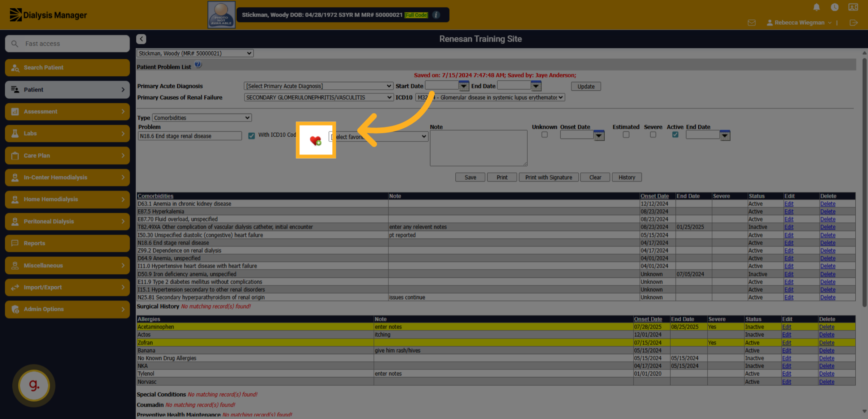Open the mail envelope icon
Viewport: 868px width, 419px height.
(x=752, y=22)
